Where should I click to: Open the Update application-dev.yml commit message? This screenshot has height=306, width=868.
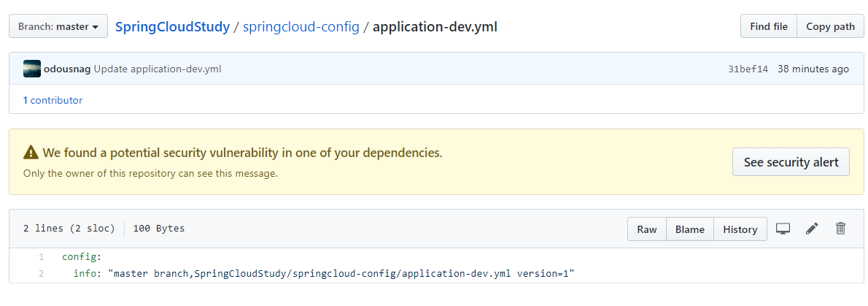coord(158,69)
